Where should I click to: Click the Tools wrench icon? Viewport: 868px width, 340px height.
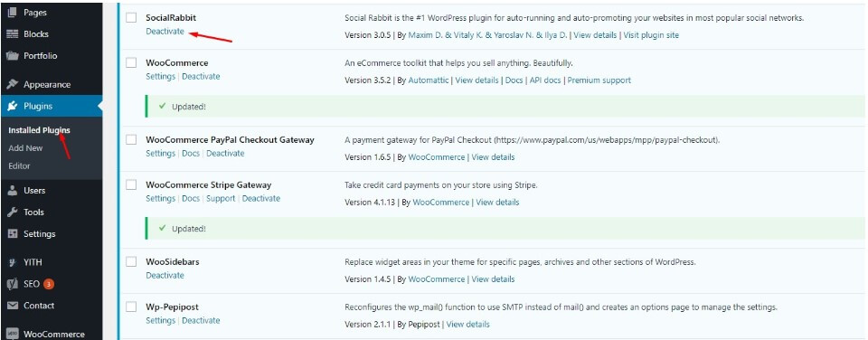point(12,212)
